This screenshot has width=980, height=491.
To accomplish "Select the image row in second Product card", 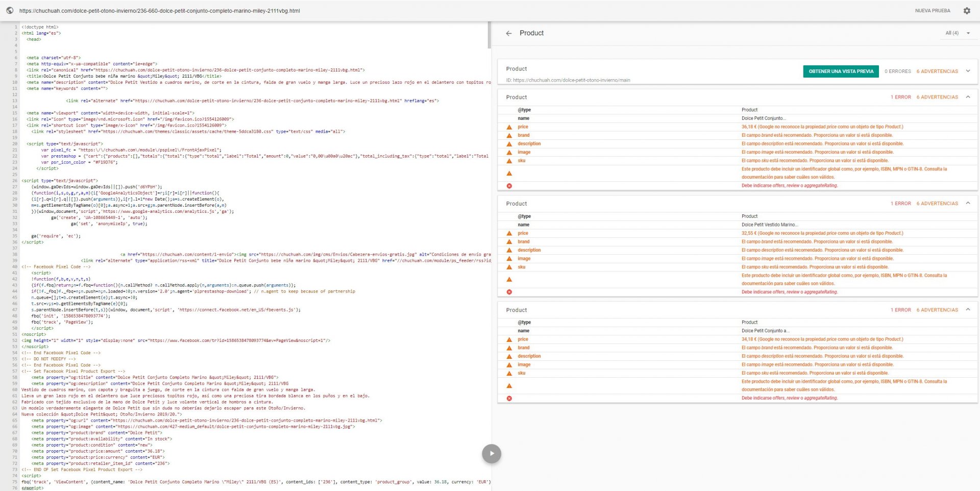I will (x=524, y=259).
